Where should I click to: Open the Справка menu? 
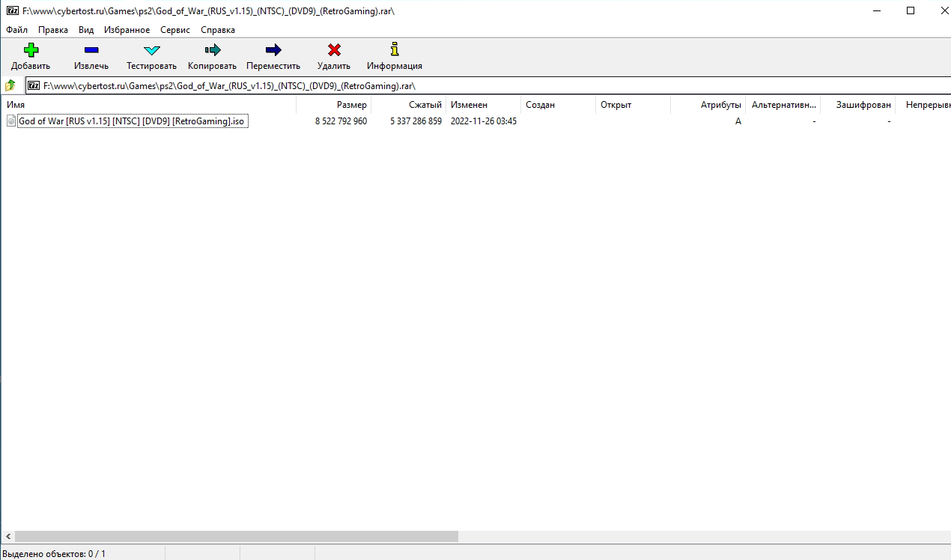coord(218,30)
